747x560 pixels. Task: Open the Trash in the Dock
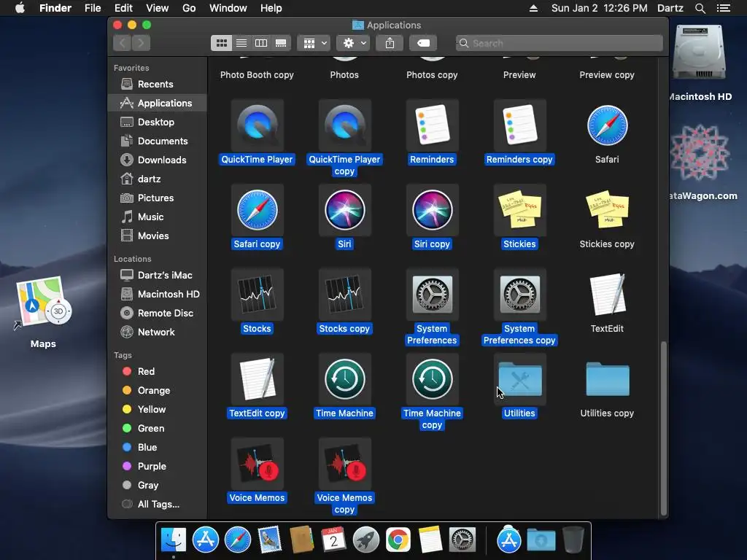tap(573, 540)
